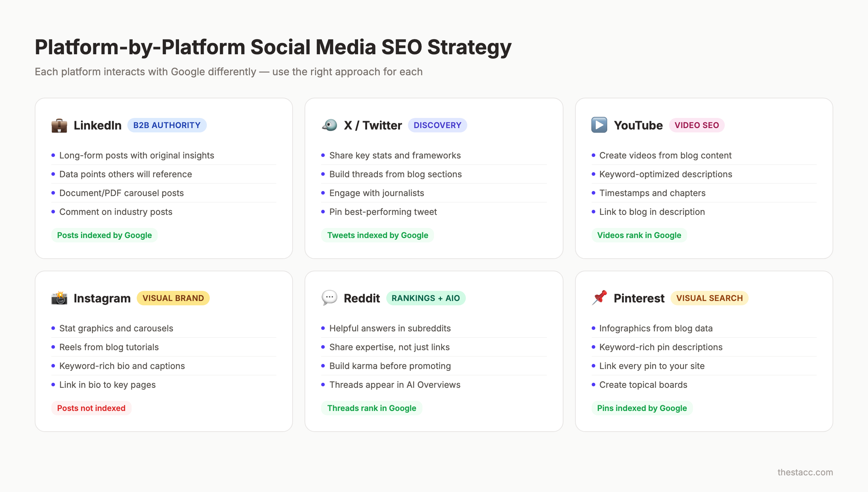Click the bullet beside 'Engage with journalists'
The width and height of the screenshot is (868, 492).
click(323, 193)
